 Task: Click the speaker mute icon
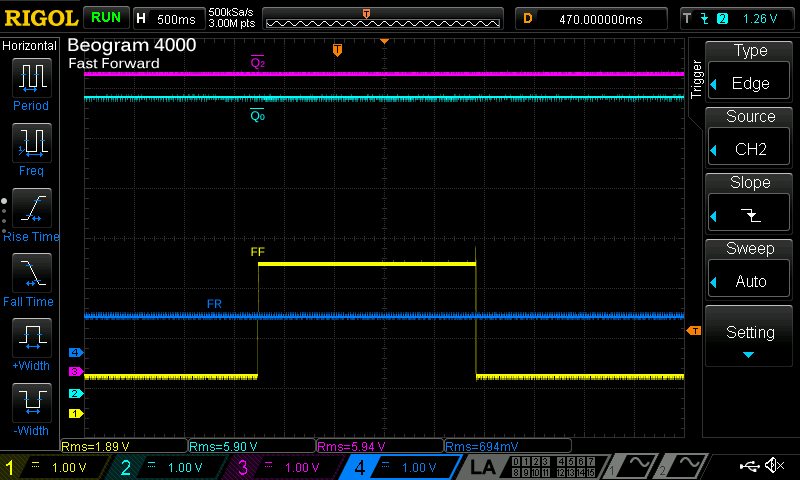[773, 466]
